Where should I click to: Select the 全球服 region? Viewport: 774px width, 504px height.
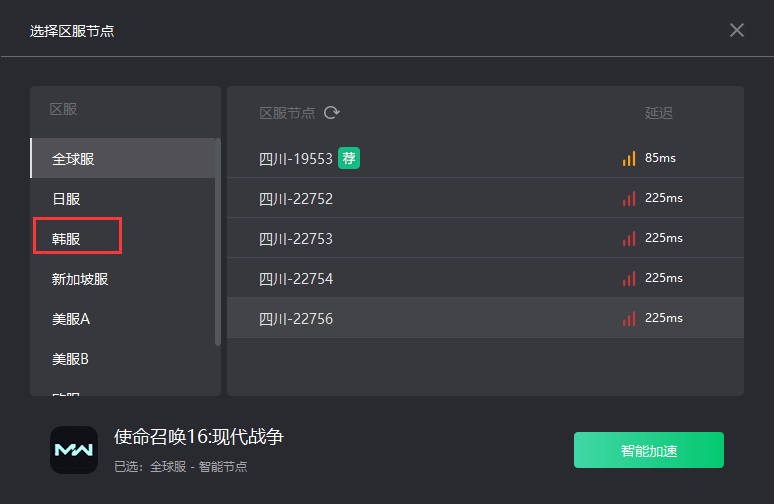(x=123, y=158)
